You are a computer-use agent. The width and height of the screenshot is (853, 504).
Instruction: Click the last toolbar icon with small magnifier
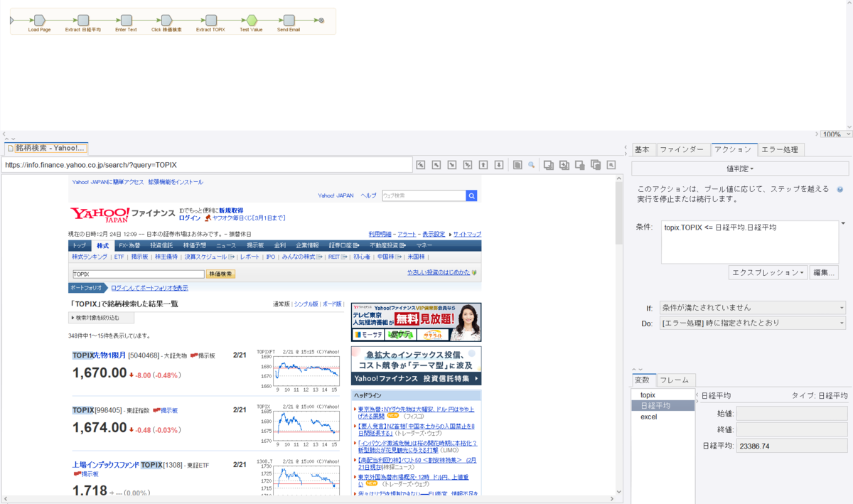[611, 165]
